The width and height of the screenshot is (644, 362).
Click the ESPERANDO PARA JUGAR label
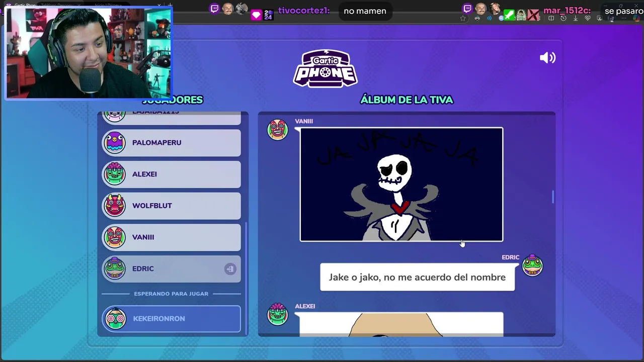(x=171, y=294)
